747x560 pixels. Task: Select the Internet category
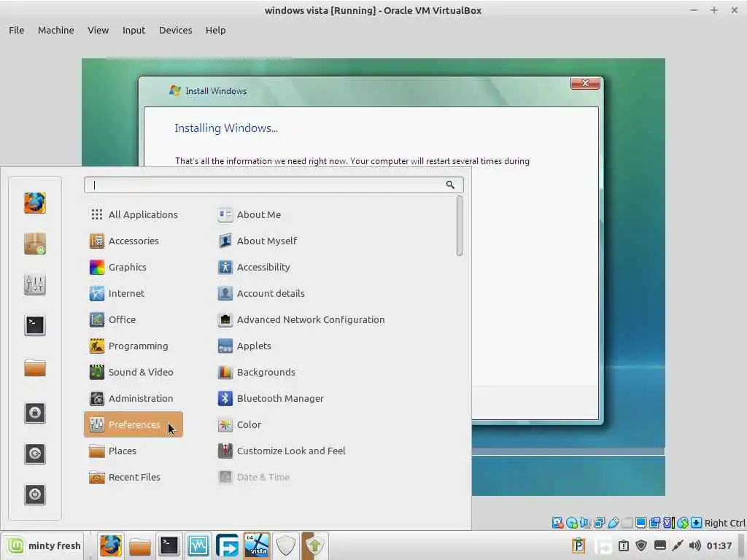pyautogui.click(x=133, y=293)
